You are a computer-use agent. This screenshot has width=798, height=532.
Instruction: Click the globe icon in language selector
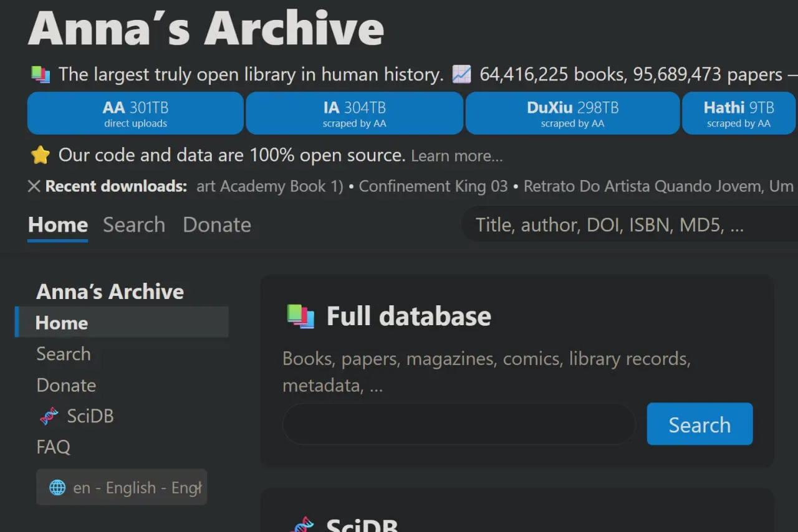click(x=57, y=488)
